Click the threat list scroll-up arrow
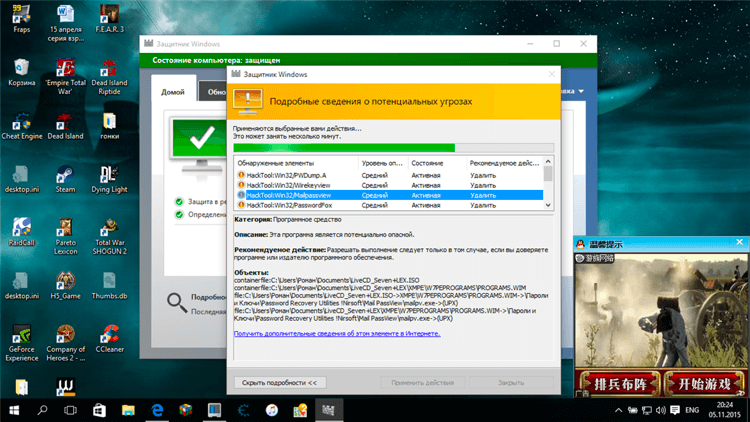The width and height of the screenshot is (750, 422). coord(548,162)
